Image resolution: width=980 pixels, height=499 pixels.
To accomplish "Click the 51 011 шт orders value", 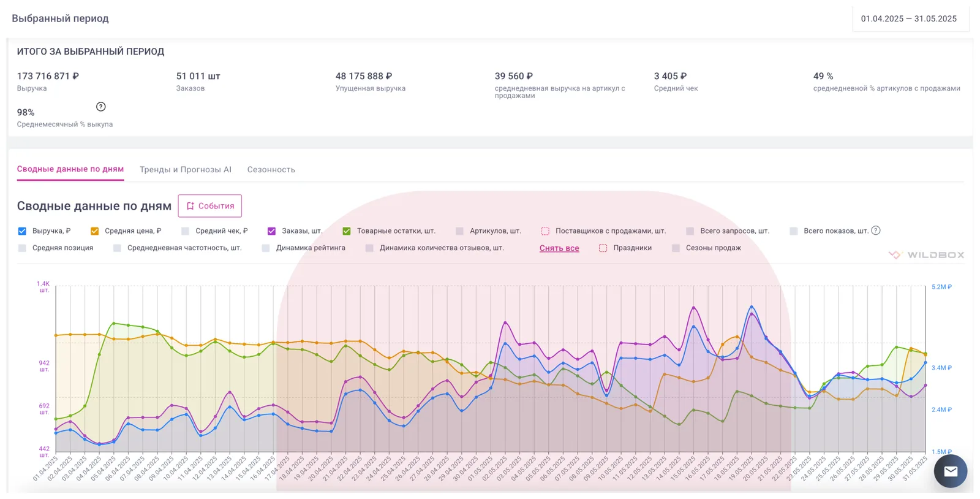I will pyautogui.click(x=198, y=76).
